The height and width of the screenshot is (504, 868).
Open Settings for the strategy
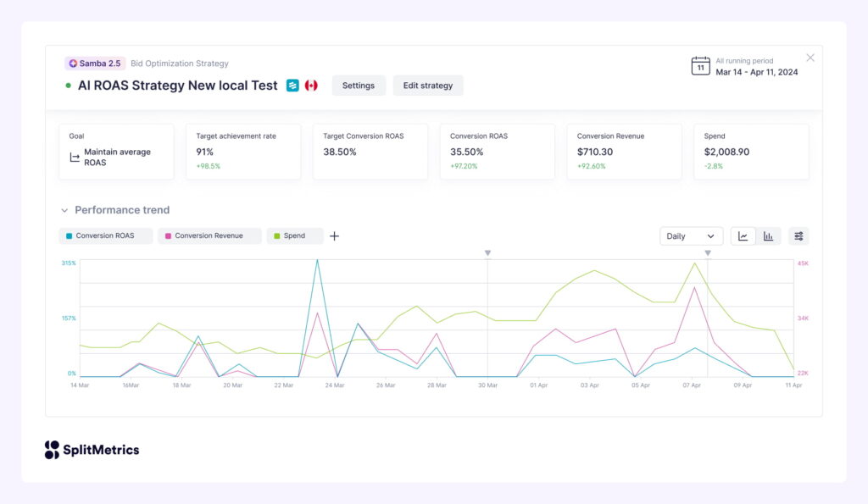(x=359, y=85)
